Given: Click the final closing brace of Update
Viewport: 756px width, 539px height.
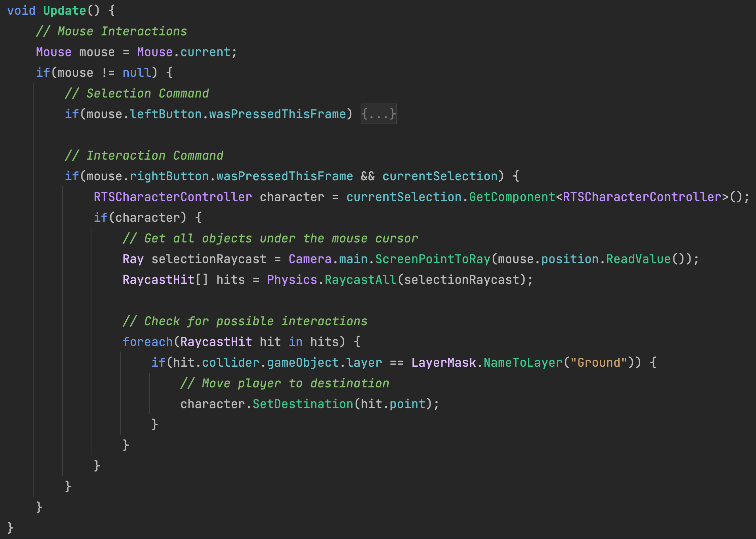Looking at the screenshot, I should click(10, 528).
